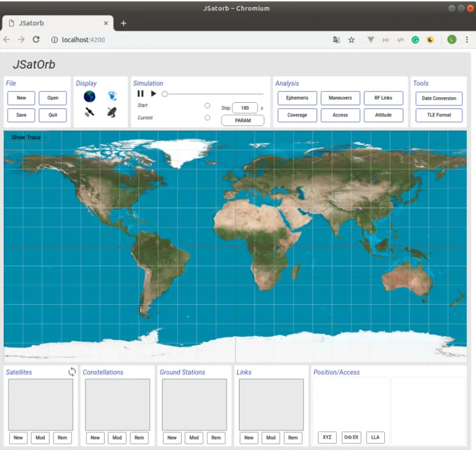The image size is (476, 450).
Task: Open the Chromium three-dot menu
Action: click(x=467, y=40)
